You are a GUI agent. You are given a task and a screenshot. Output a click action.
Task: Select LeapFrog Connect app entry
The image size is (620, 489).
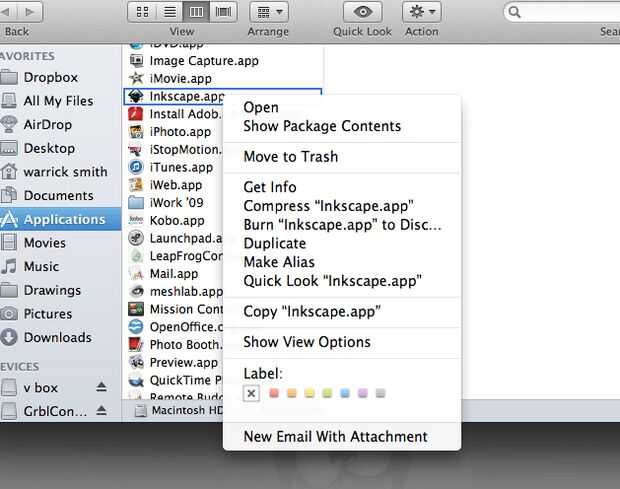click(x=175, y=256)
